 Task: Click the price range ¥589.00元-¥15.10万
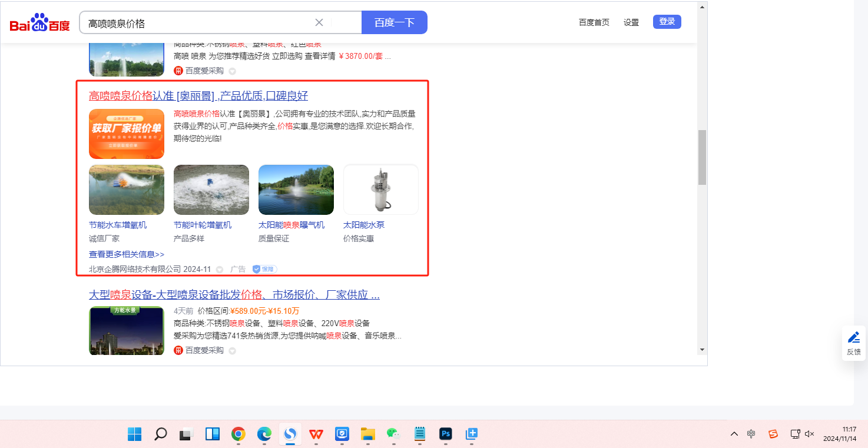point(265,311)
